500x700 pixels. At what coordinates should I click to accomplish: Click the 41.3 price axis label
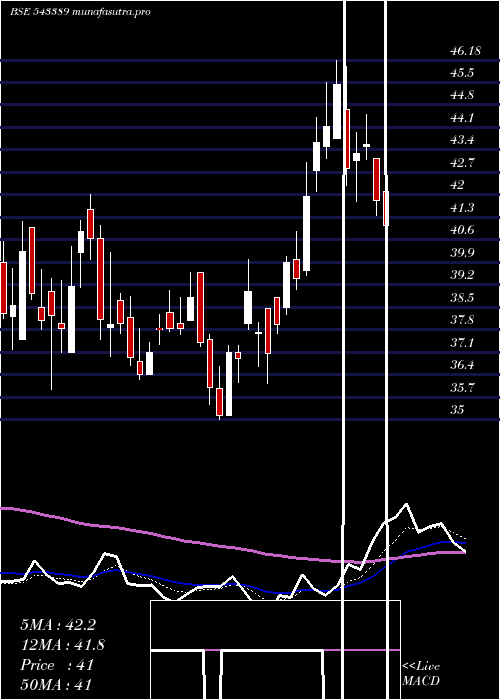point(462,208)
